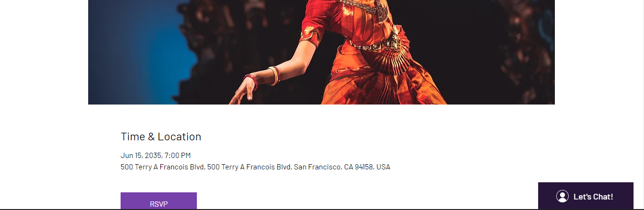Image resolution: width=644 pixels, height=210 pixels.
Task: Click the Jun 15, 2035 date text
Action: tap(141, 155)
